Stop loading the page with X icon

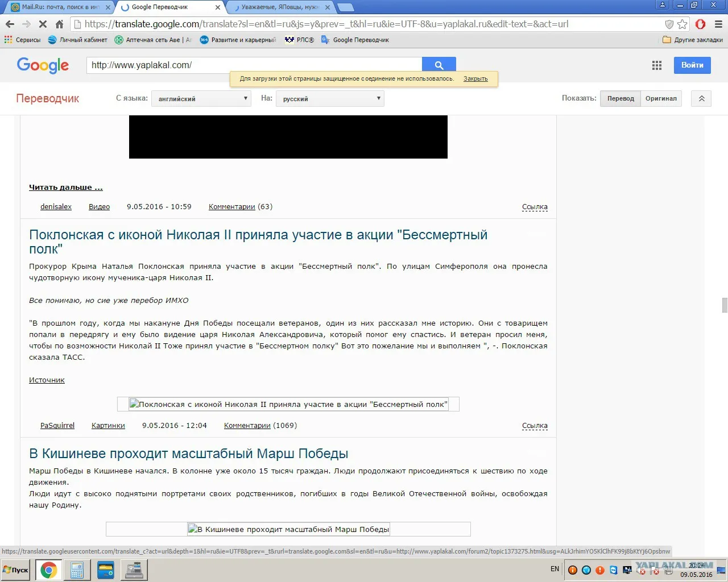pyautogui.click(x=43, y=24)
